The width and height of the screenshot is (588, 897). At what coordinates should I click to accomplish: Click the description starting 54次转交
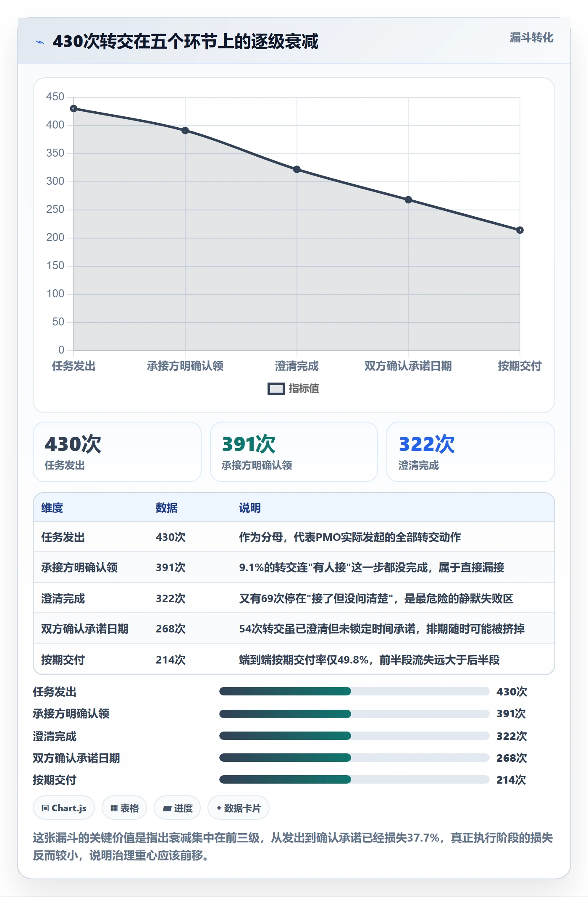[382, 629]
